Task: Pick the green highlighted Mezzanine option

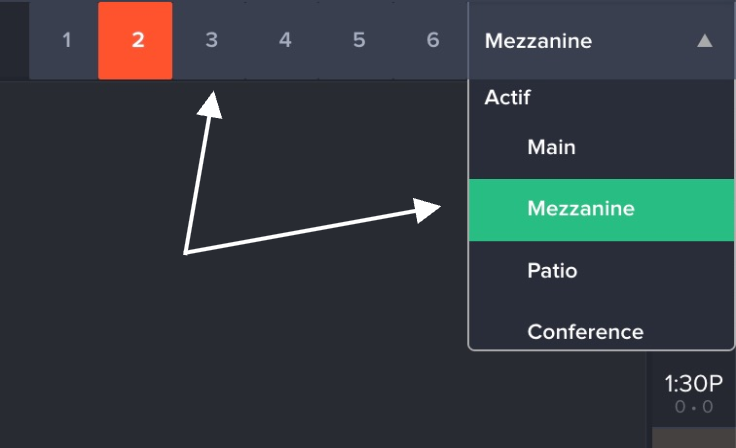Action: [580, 209]
